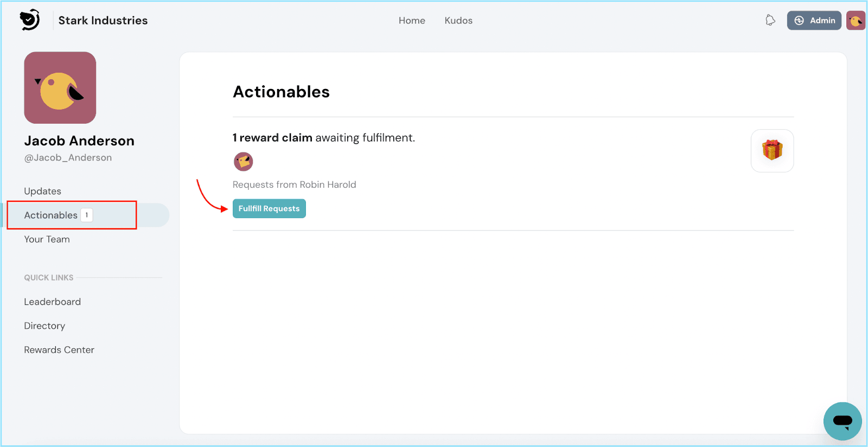Go to Rewards Center
868x447 pixels.
pyautogui.click(x=59, y=350)
